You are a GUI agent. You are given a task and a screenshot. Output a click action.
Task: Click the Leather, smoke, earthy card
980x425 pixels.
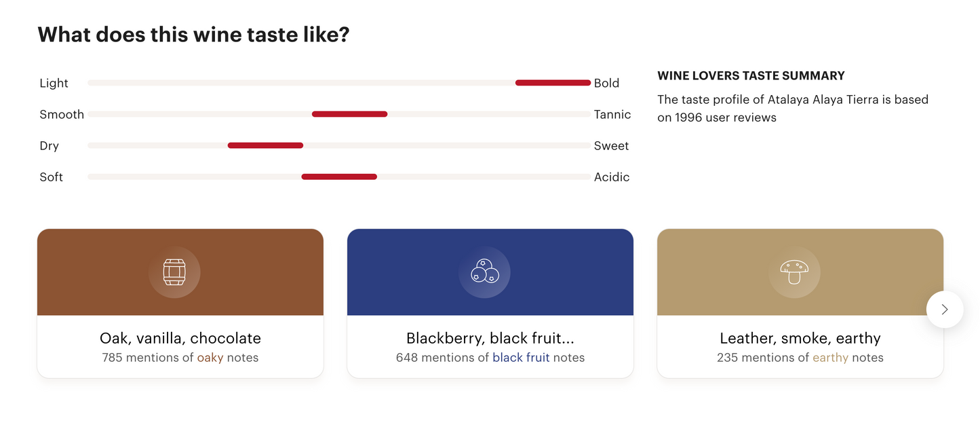pyautogui.click(x=800, y=303)
